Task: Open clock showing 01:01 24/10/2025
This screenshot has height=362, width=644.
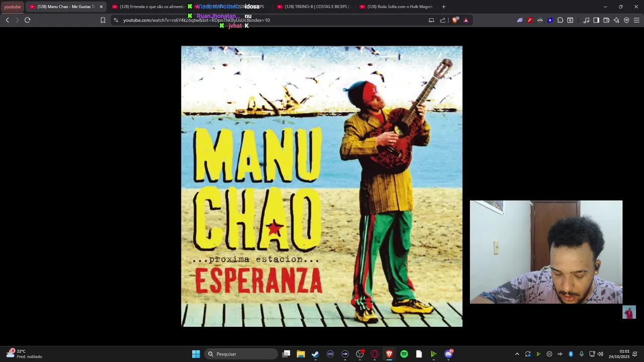Action: click(619, 354)
